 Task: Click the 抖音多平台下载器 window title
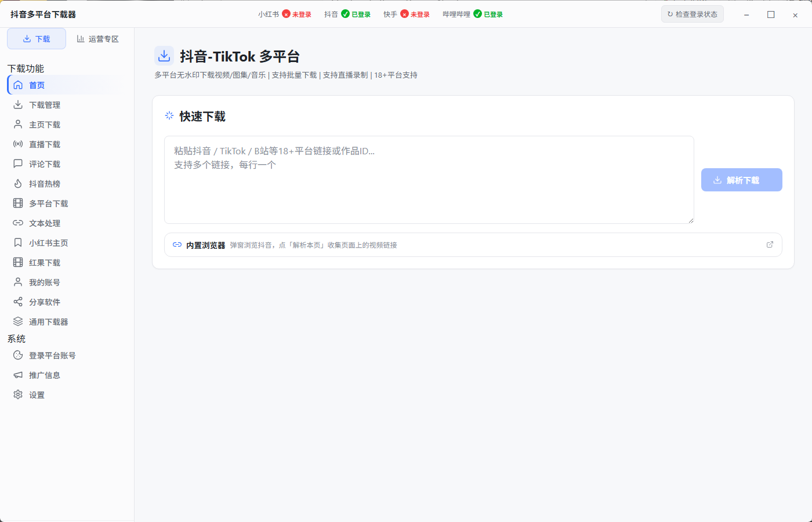[x=43, y=14]
